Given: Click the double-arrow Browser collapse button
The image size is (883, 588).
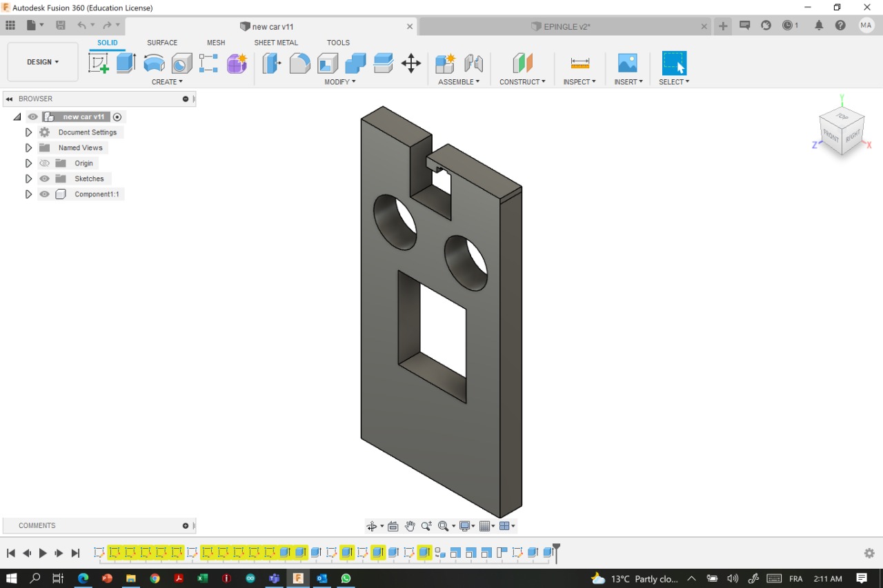Looking at the screenshot, I should 10,99.
